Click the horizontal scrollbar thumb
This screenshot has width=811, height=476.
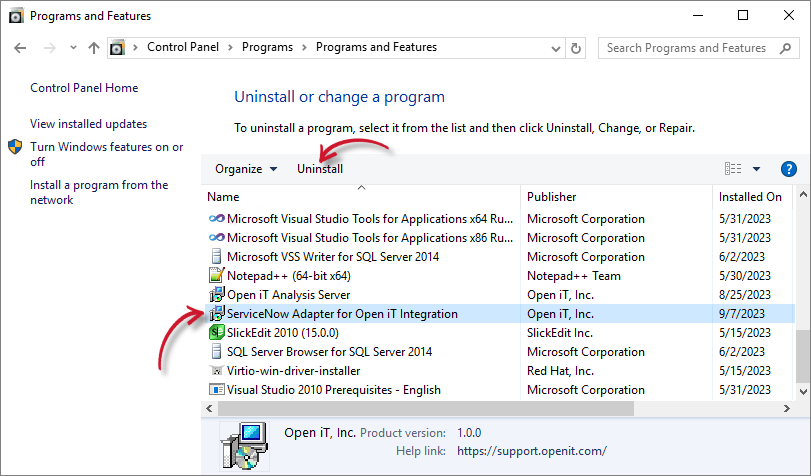[426, 408]
